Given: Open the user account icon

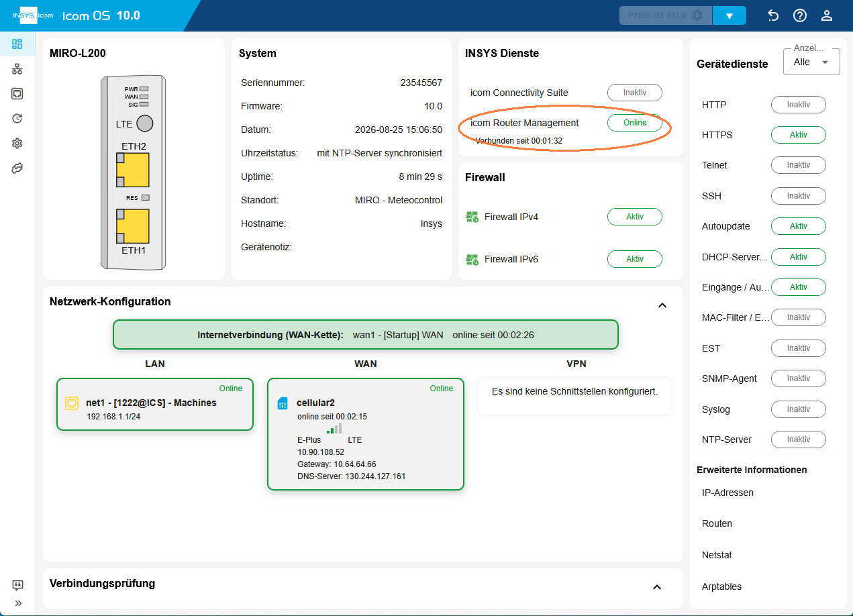Looking at the screenshot, I should [827, 15].
